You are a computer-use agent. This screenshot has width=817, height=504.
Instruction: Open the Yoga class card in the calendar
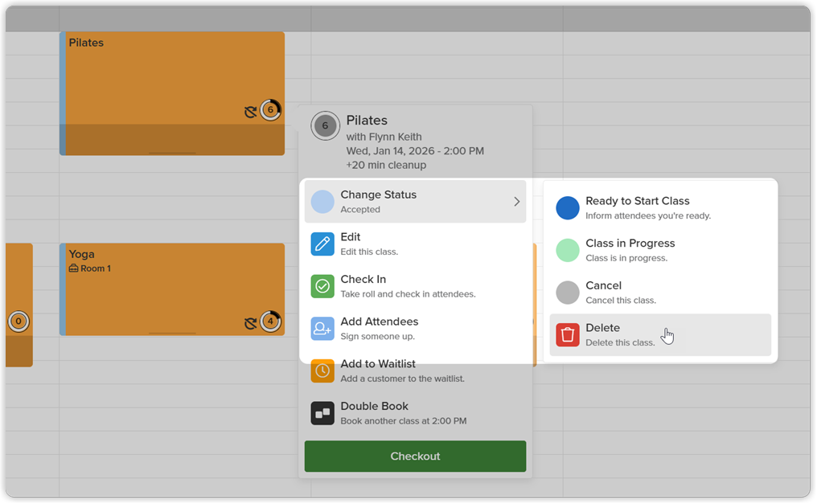[x=172, y=289]
